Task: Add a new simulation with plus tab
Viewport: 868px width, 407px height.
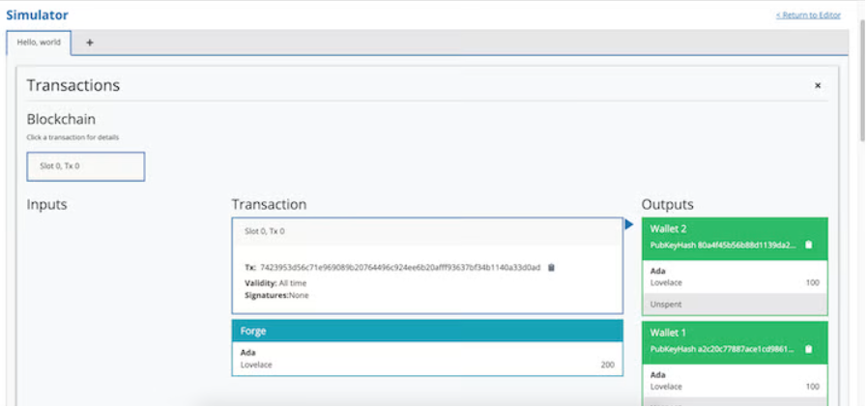Action: click(90, 43)
